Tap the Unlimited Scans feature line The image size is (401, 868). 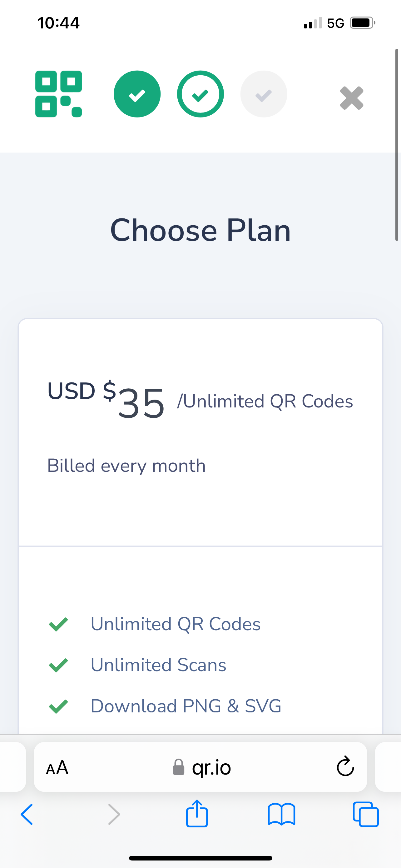158,665
